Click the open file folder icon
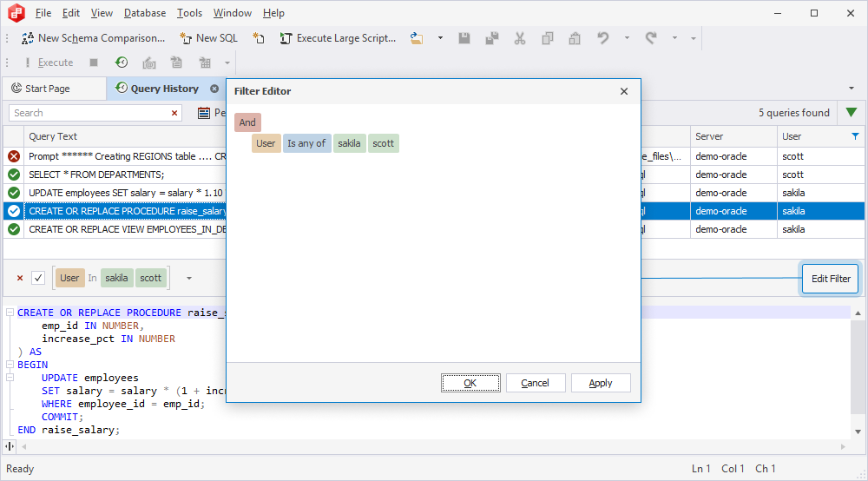 click(x=417, y=38)
